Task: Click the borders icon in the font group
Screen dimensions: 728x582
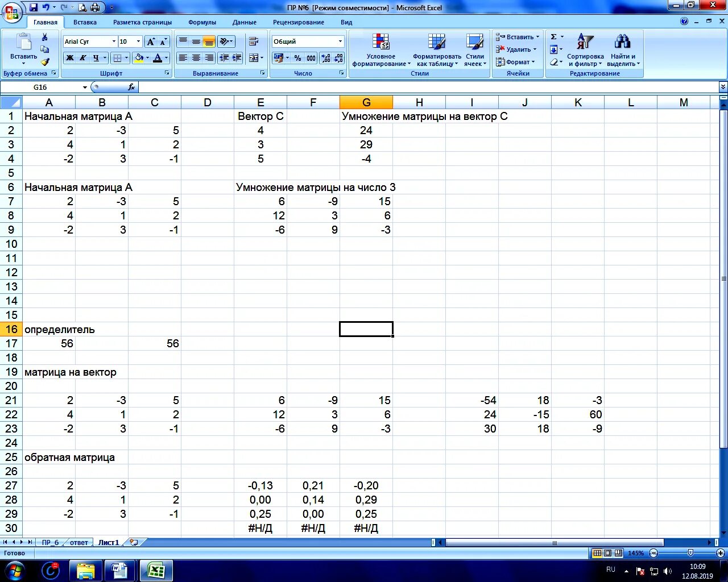Action: click(x=117, y=58)
